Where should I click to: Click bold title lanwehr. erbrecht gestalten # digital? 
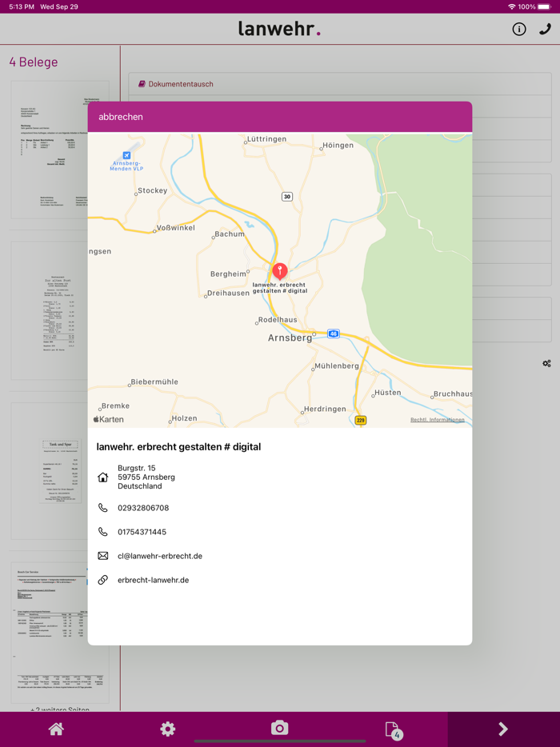178,447
